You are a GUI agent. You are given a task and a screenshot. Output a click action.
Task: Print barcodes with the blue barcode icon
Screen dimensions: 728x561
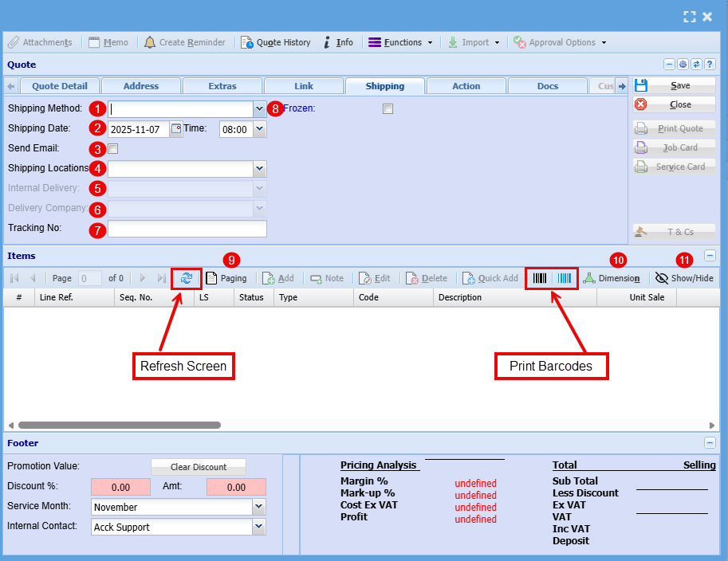564,278
